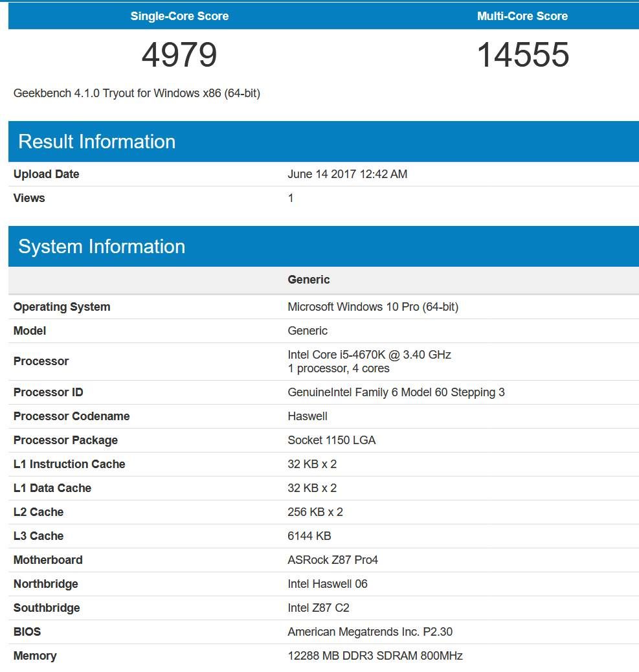This screenshot has width=639, height=672.
Task: Click the Processor Codename label
Action: coord(72,416)
